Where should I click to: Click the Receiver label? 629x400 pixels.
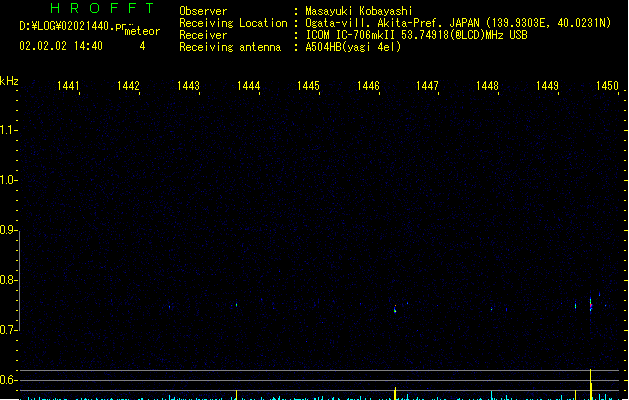click(x=203, y=35)
